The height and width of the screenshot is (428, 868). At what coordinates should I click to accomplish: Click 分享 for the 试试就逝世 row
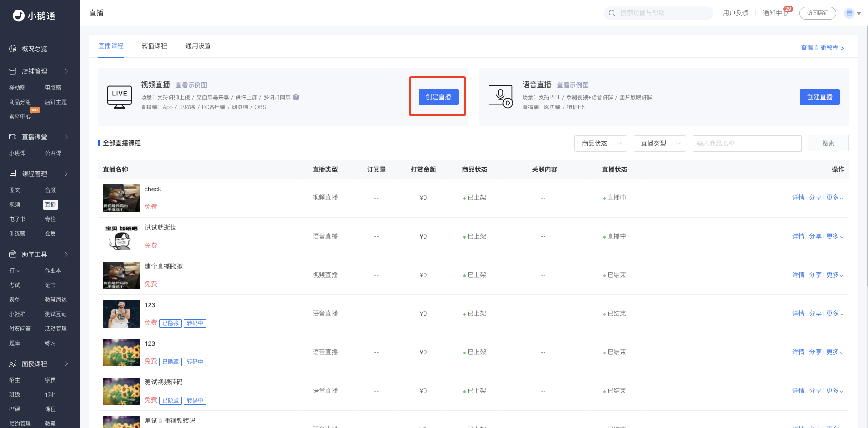tap(815, 236)
